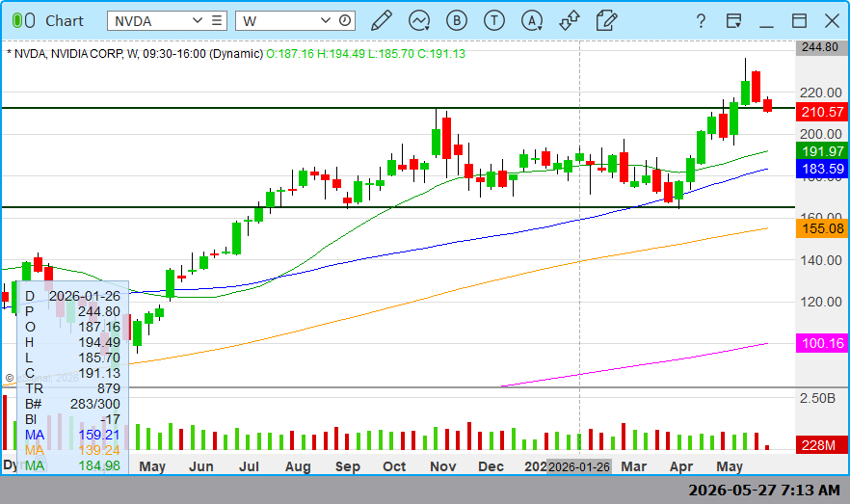Click the D 2026-01-26 date row
This screenshot has height=504, width=850.
[72, 297]
